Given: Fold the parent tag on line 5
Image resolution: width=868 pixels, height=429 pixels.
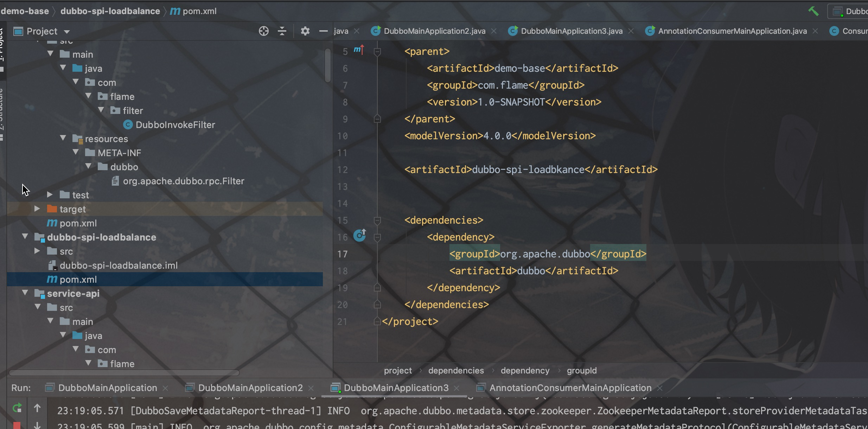Looking at the screenshot, I should pyautogui.click(x=377, y=52).
